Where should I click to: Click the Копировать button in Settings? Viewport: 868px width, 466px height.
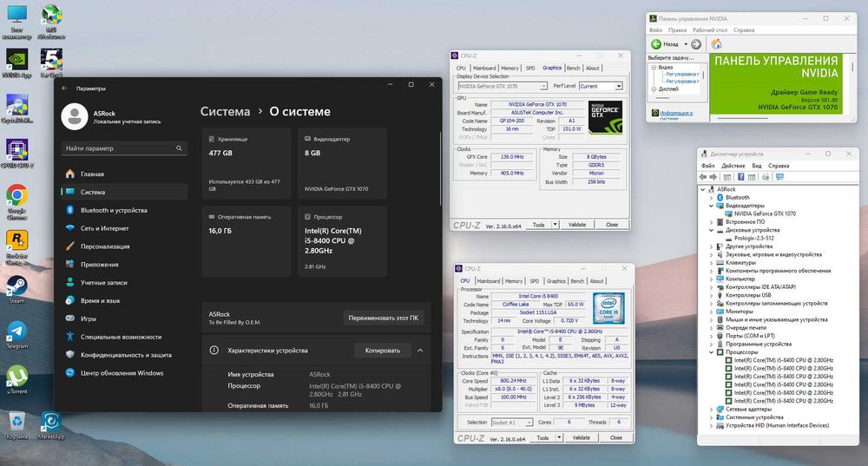tap(383, 351)
